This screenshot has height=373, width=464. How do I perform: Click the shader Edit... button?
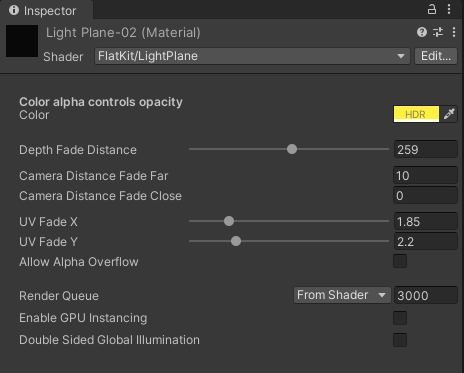[436, 56]
